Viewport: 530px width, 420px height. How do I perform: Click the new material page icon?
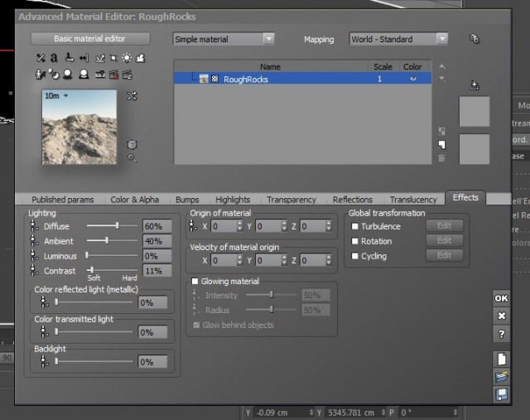click(x=501, y=360)
